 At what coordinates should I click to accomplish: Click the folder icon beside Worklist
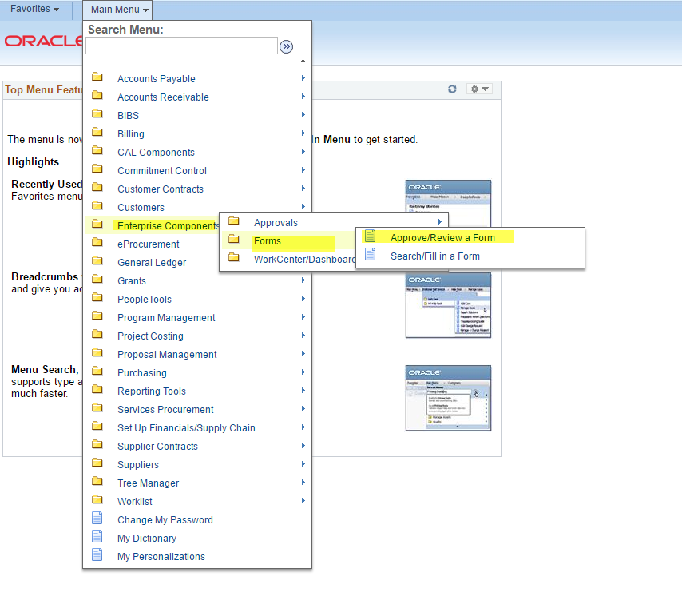(x=97, y=499)
